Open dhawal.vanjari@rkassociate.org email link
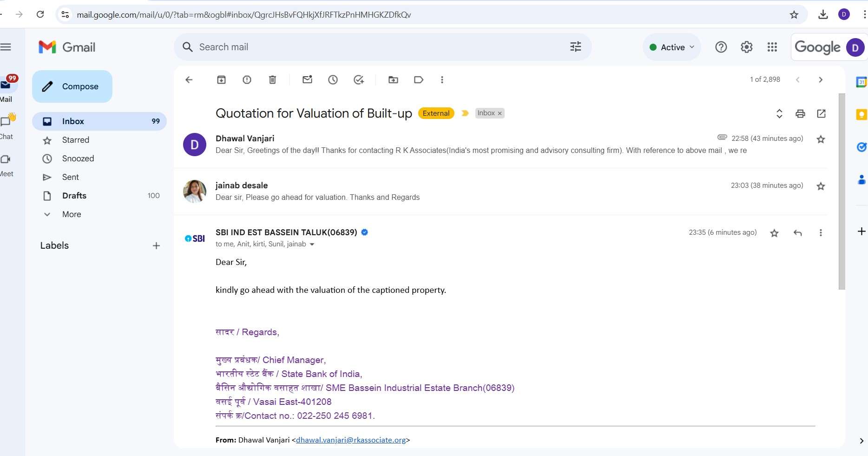 (351, 440)
